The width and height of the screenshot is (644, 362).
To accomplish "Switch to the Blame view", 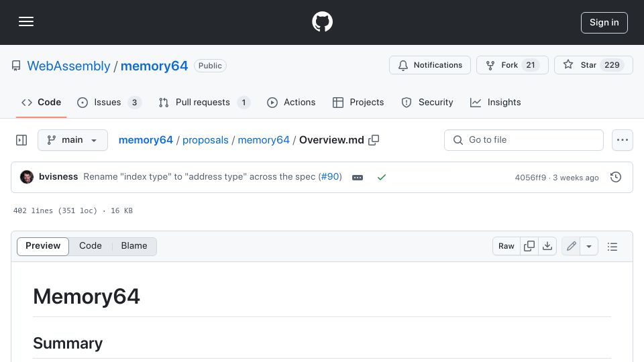I will (x=134, y=246).
